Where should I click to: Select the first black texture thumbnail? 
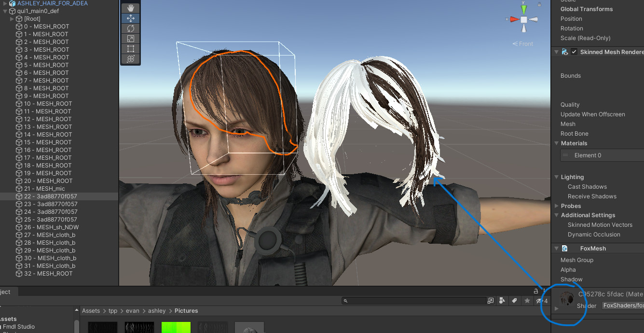pos(103,327)
